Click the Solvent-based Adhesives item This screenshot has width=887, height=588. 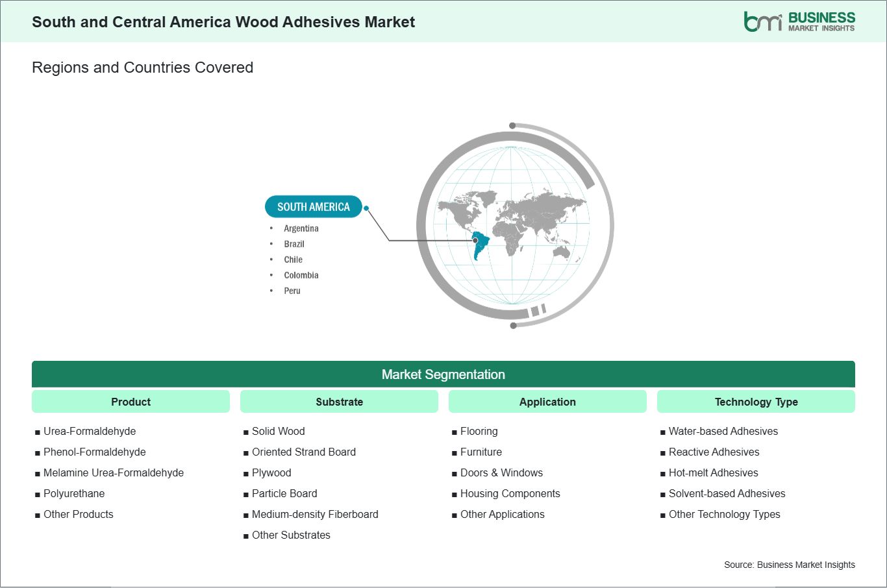[x=727, y=493]
